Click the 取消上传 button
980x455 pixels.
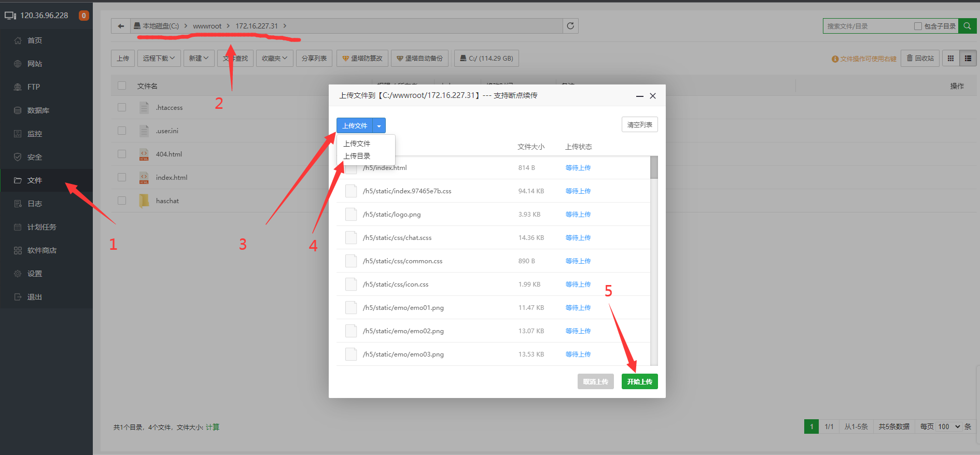point(595,381)
